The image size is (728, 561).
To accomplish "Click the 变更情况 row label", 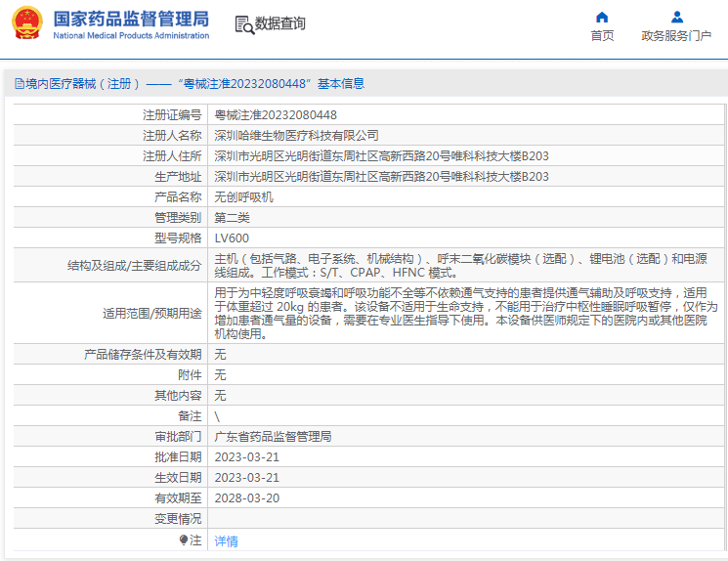I will click(x=178, y=518).
